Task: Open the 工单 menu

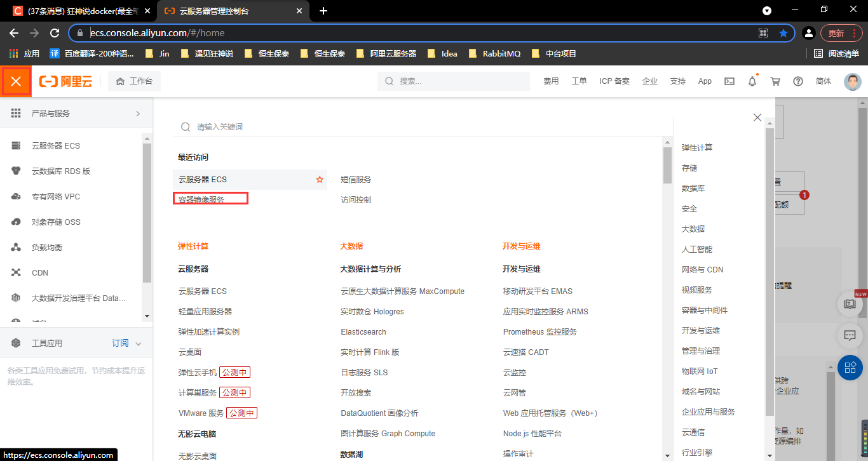Action: tap(579, 81)
